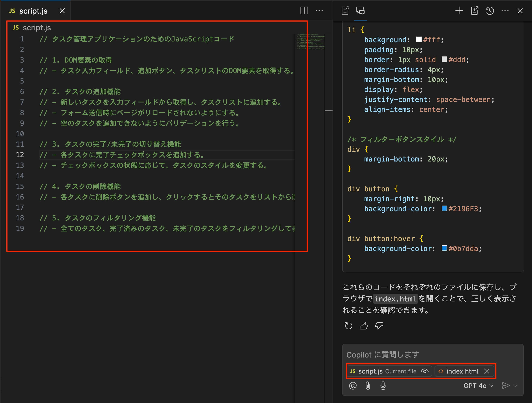Mark response unhelpful with thumbs down
Viewport: 532px width, 403px height.
pyautogui.click(x=379, y=326)
